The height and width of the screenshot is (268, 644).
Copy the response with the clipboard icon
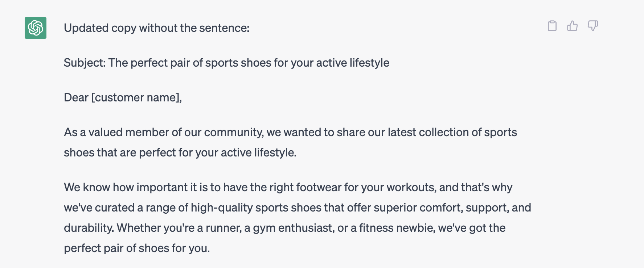pyautogui.click(x=552, y=26)
